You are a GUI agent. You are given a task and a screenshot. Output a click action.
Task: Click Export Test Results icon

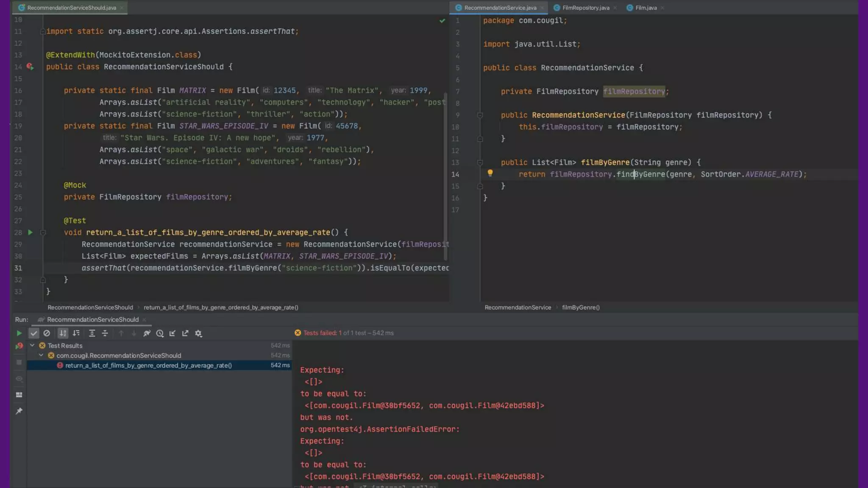pyautogui.click(x=185, y=333)
